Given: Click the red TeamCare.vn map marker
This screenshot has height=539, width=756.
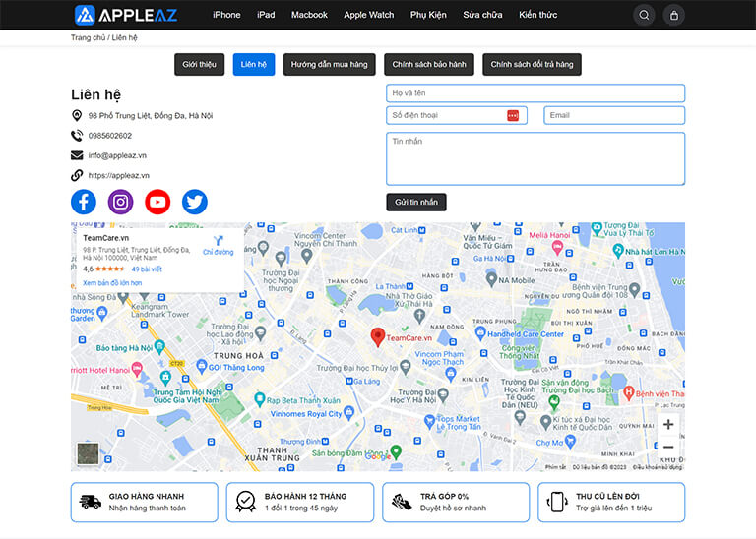Looking at the screenshot, I should [x=378, y=337].
